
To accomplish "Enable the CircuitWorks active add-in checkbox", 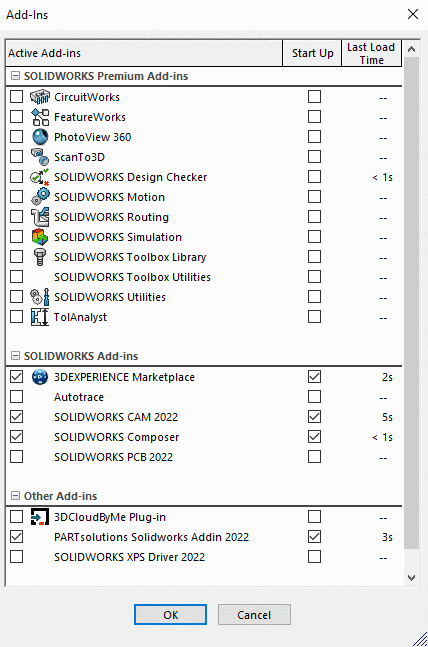I will (x=17, y=97).
